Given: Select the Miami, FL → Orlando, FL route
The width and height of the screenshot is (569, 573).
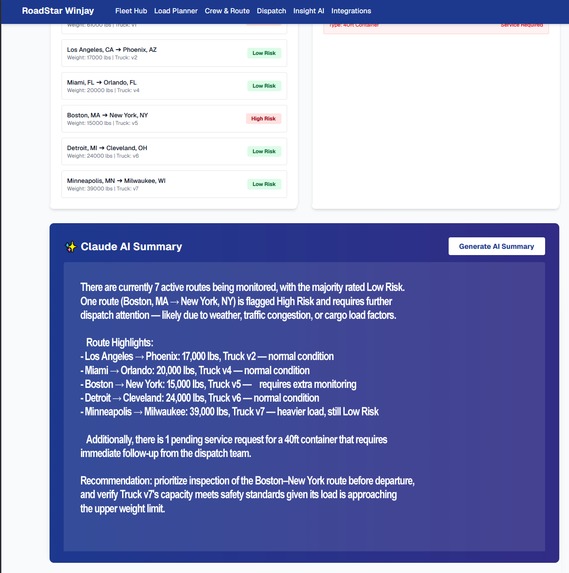Looking at the screenshot, I should [174, 86].
